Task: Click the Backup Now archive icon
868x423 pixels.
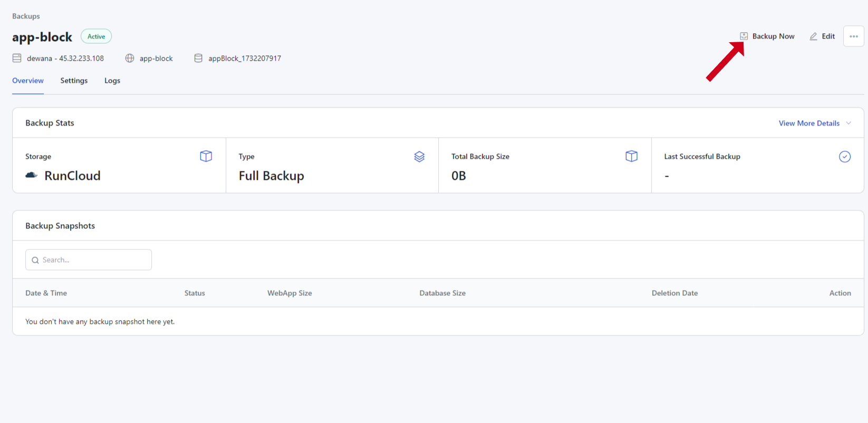Action: click(x=744, y=36)
